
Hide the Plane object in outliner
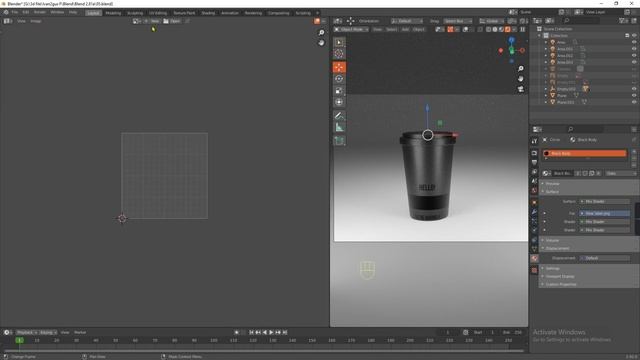coord(634,96)
